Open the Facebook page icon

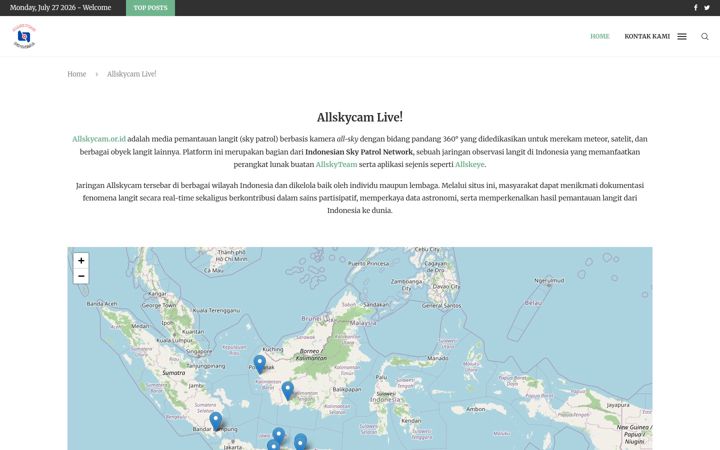[695, 7]
